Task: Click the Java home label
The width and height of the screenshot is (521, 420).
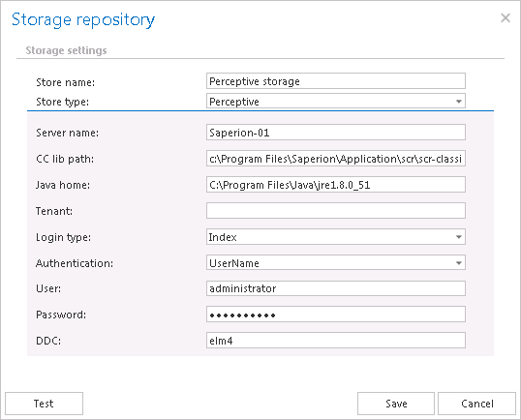Action: (x=63, y=185)
